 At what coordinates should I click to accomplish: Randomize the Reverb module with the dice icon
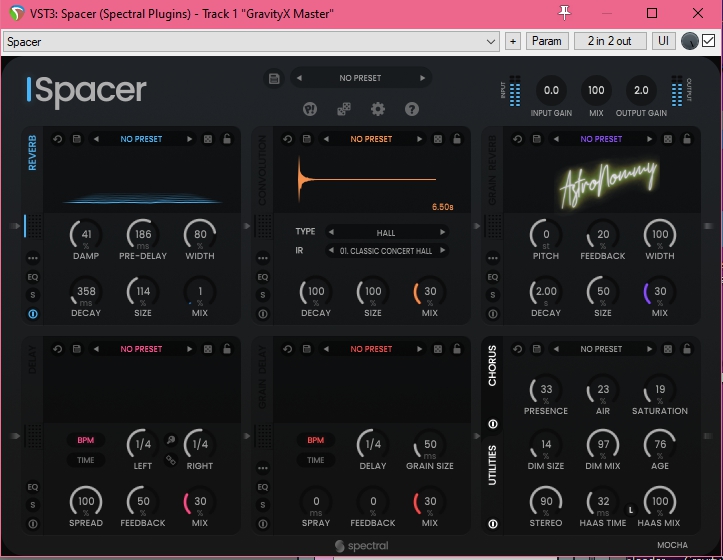(x=208, y=139)
